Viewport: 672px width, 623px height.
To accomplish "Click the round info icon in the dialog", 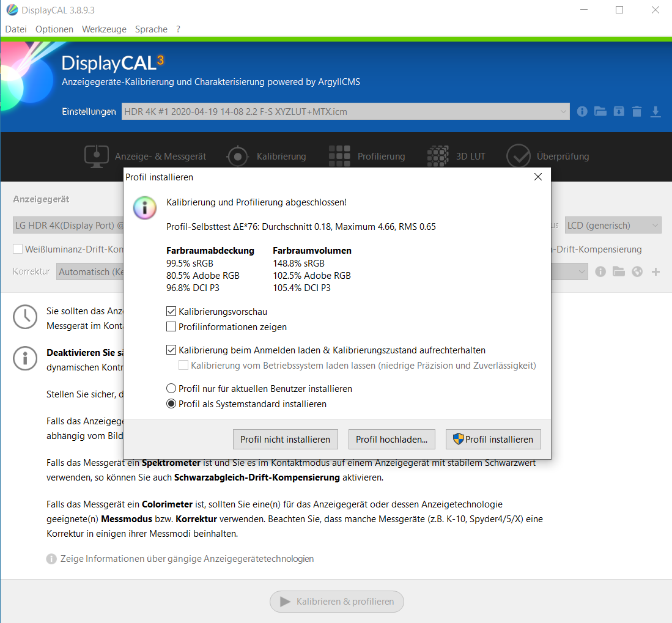I will (x=145, y=208).
